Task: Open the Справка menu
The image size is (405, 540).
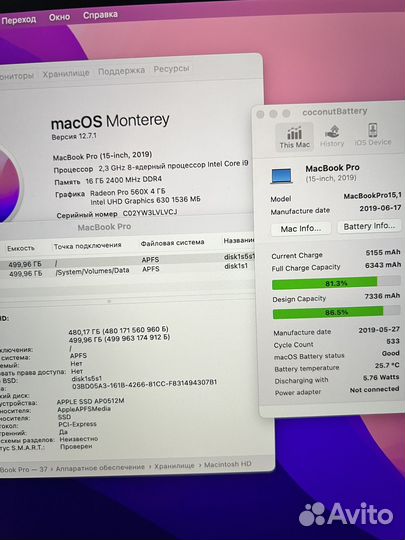Action: pos(100,15)
